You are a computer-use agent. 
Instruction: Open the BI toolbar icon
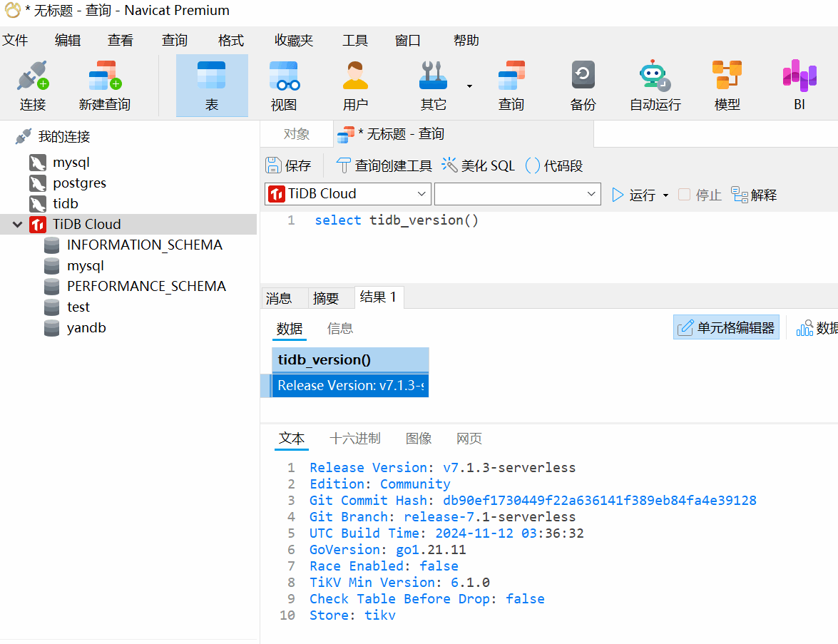(x=799, y=86)
